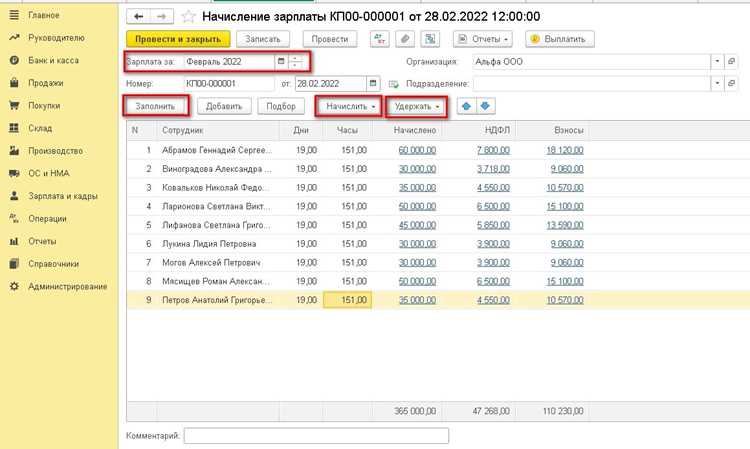The image size is (750, 449).
Task: Click the Номер field КП00-000001
Action: (229, 84)
